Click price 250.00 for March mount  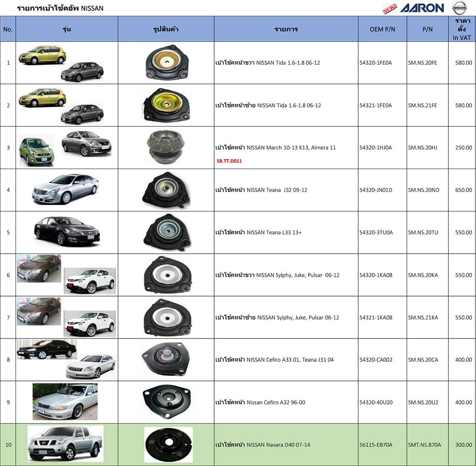(463, 148)
